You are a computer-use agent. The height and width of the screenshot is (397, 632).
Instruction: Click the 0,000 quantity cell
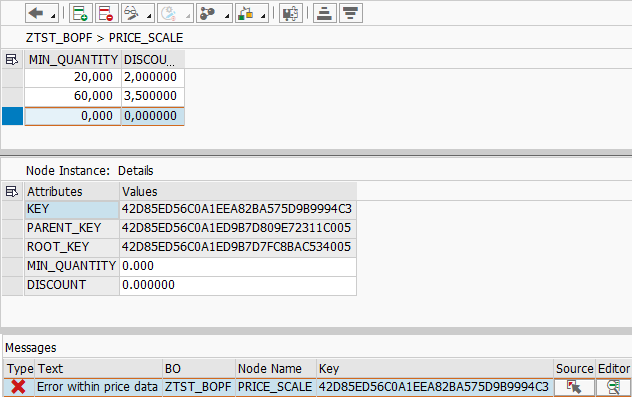pos(73,116)
